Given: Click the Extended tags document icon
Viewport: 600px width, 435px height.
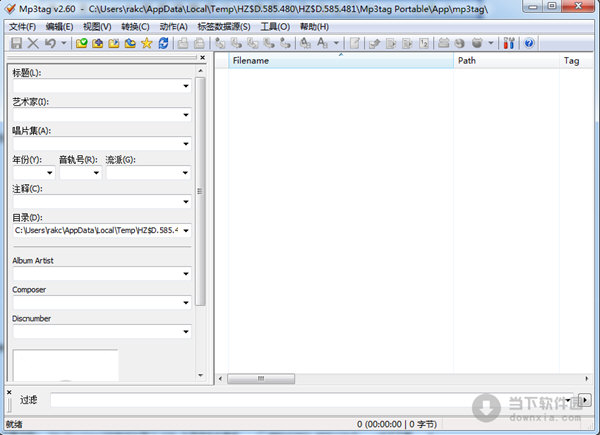Looking at the screenshot, I should [355, 43].
